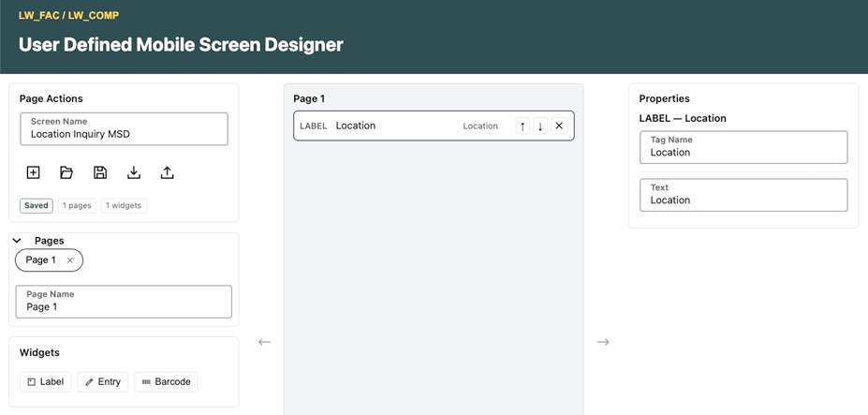Click the Saved status badge
This screenshot has width=868, height=415.
[x=37, y=205]
